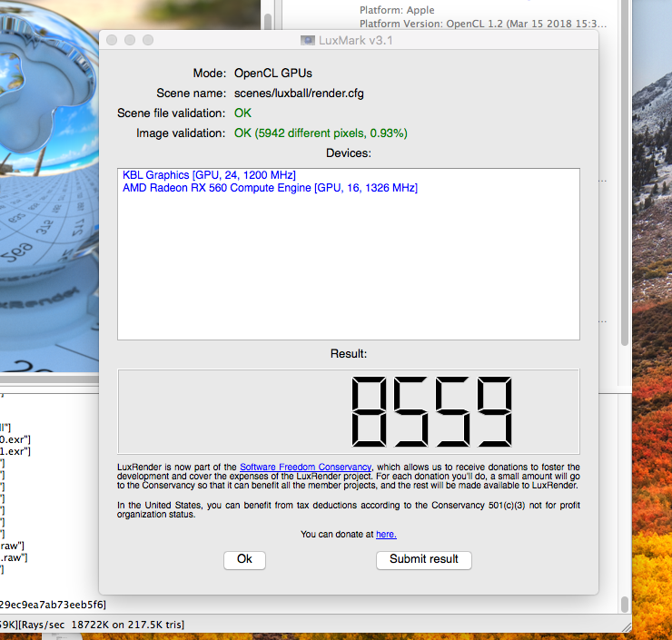Click the Scene file validation OK value
This screenshot has width=672, height=640.
tap(242, 113)
